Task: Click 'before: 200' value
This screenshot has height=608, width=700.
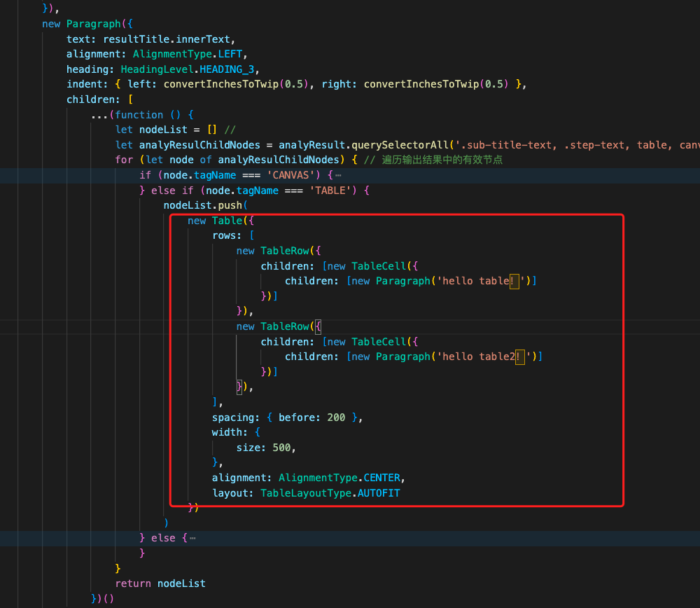Action: tap(311, 417)
